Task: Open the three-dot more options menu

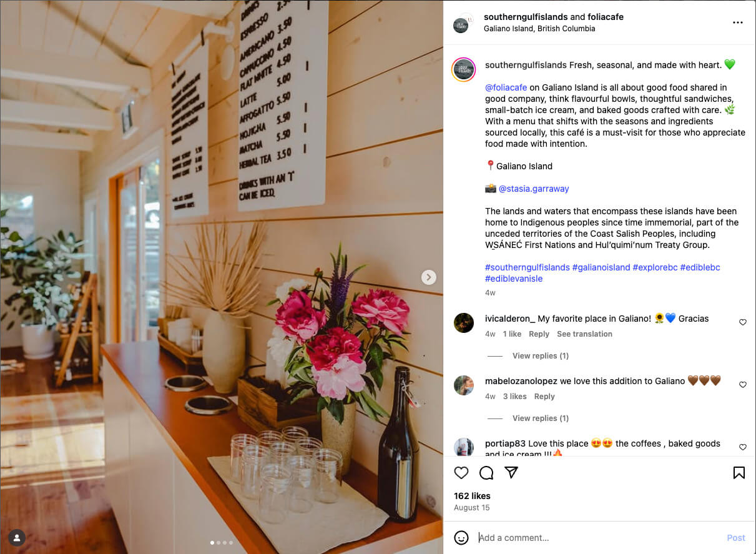Action: 738,22
